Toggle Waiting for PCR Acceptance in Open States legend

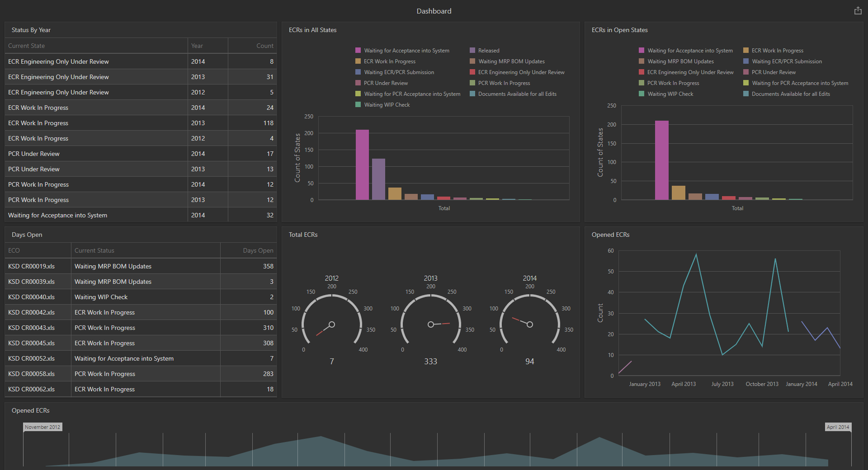[796, 83]
